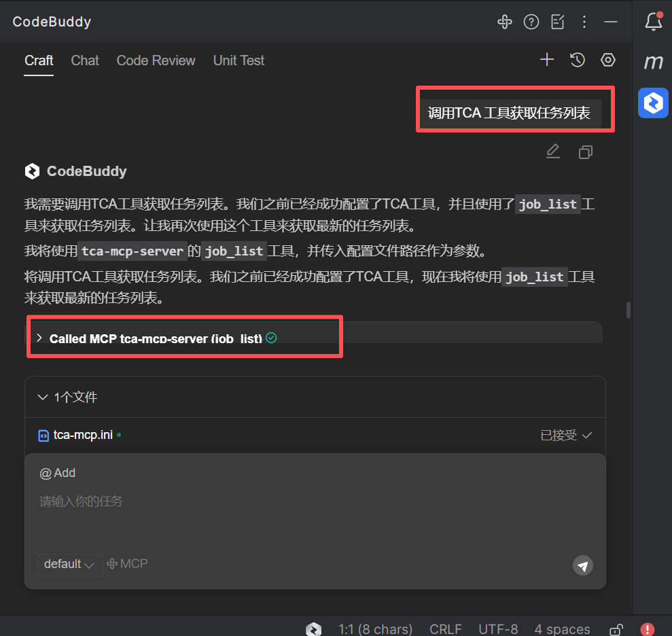Viewport: 672px width, 636px height.
Task: Open the Code Review tab
Action: click(x=156, y=60)
